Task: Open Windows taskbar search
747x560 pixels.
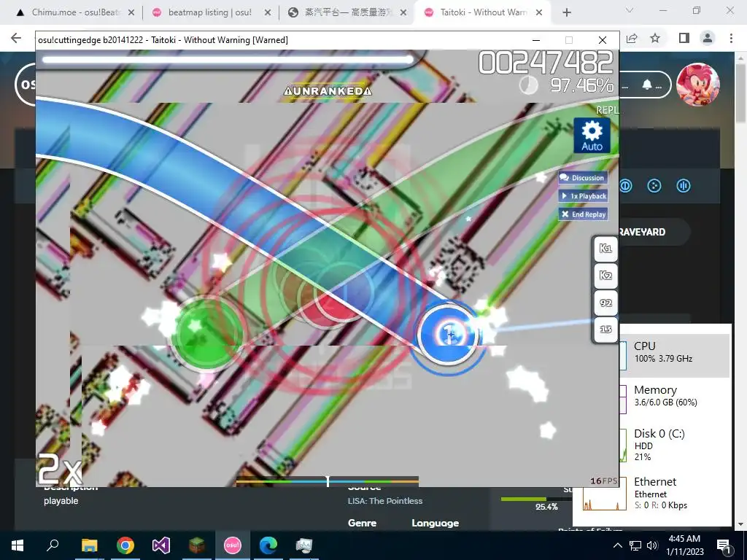Action: point(53,545)
